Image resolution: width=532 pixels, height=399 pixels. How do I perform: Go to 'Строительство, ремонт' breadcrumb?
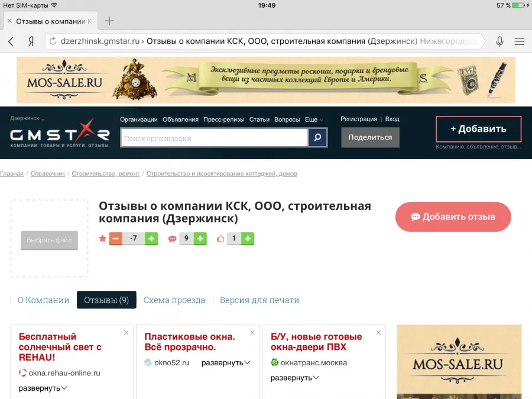[106, 174]
